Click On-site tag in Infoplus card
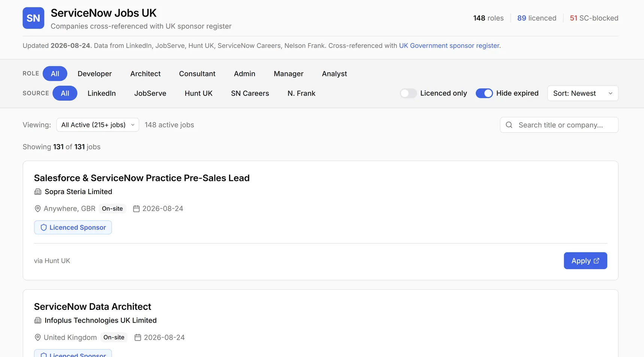The image size is (644, 357). point(114,338)
